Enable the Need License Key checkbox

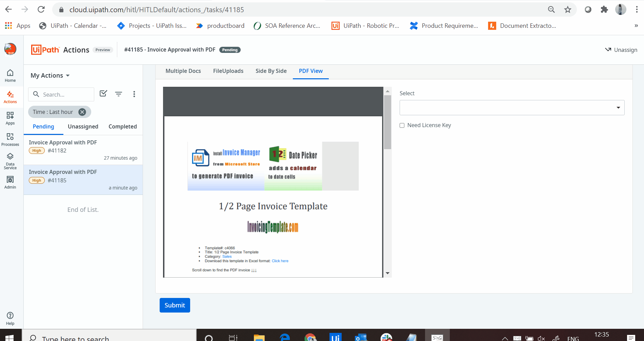(402, 125)
